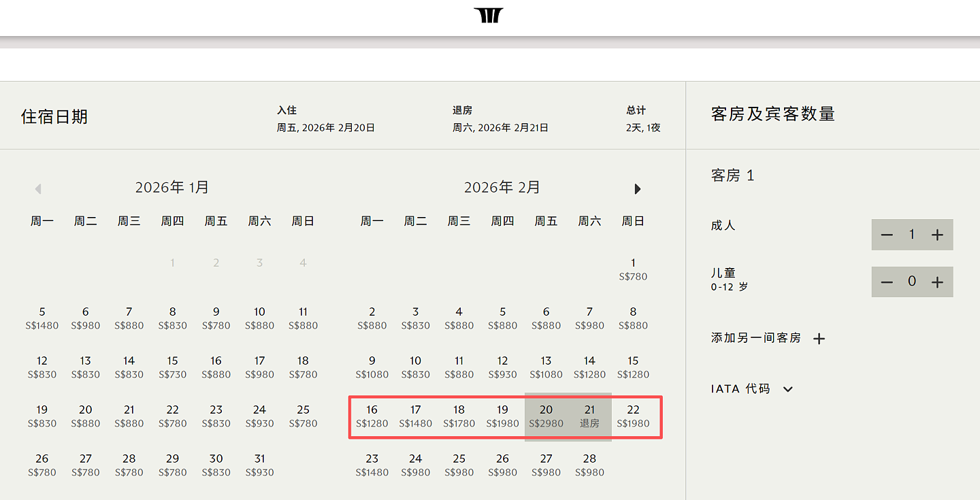
Task: Click plus icon to add another room
Action: [x=819, y=338]
